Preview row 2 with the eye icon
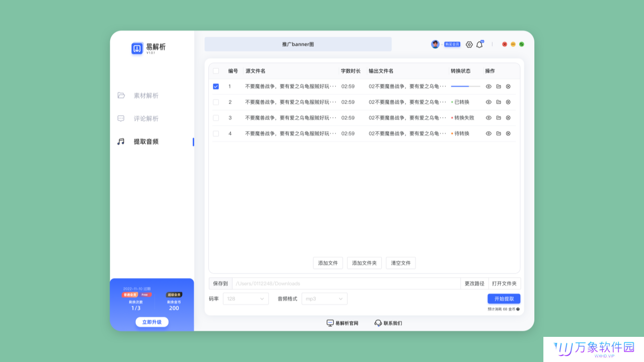This screenshot has width=644, height=362. coord(489,102)
